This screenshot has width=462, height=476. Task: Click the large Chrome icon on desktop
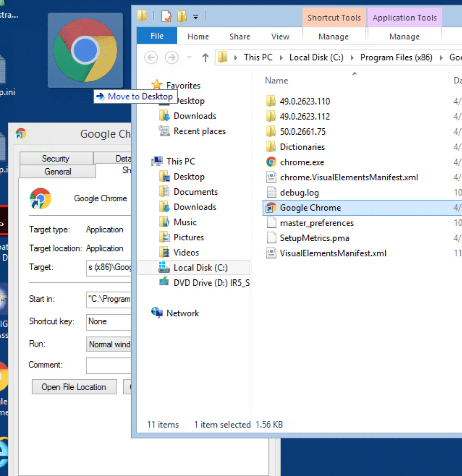pos(85,50)
